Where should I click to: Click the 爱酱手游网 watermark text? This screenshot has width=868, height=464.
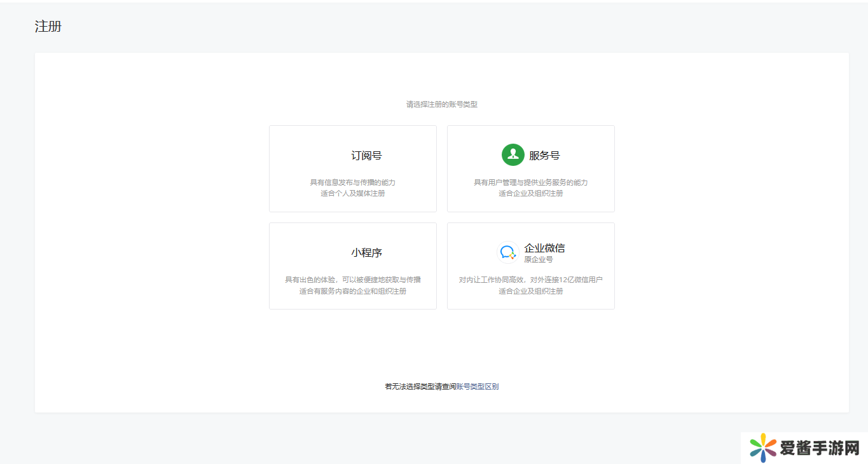pos(819,448)
